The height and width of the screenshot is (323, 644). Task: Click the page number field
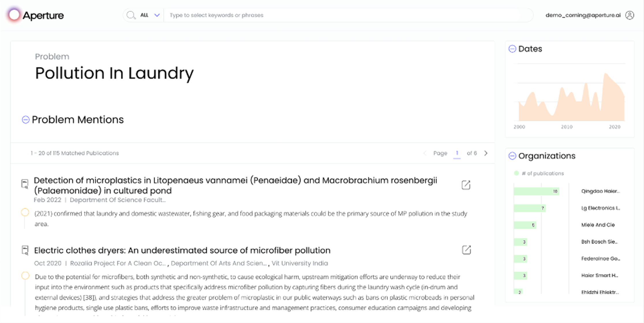[457, 153]
